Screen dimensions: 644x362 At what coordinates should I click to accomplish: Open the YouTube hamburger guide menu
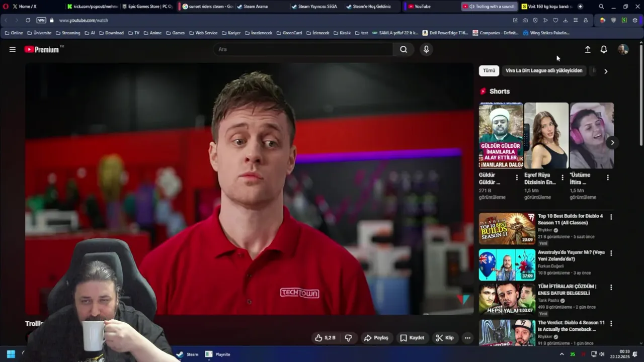[13, 49]
